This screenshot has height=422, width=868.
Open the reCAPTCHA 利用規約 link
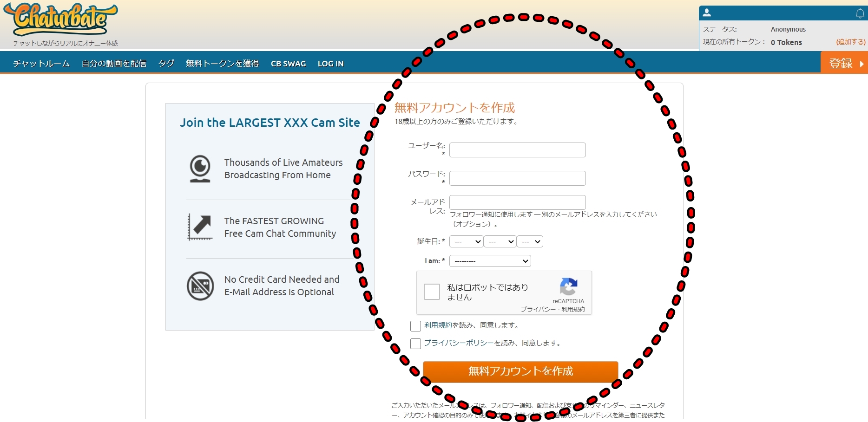(x=573, y=309)
